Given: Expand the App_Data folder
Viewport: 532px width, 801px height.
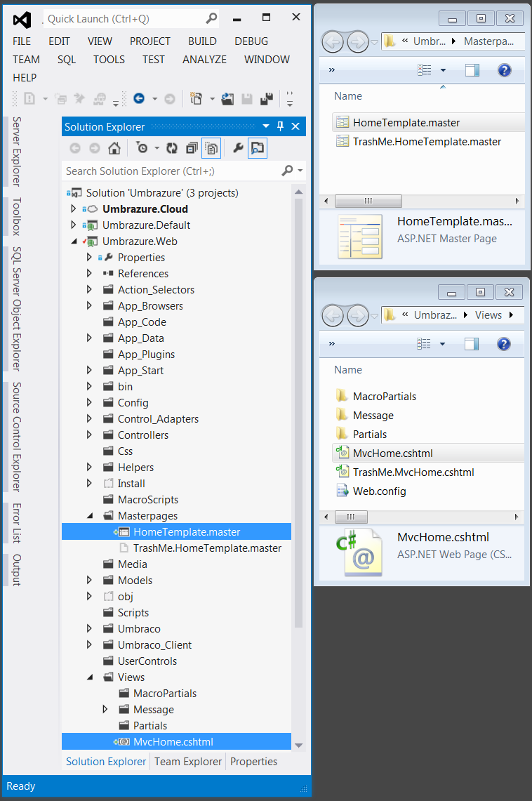Looking at the screenshot, I should (89, 338).
